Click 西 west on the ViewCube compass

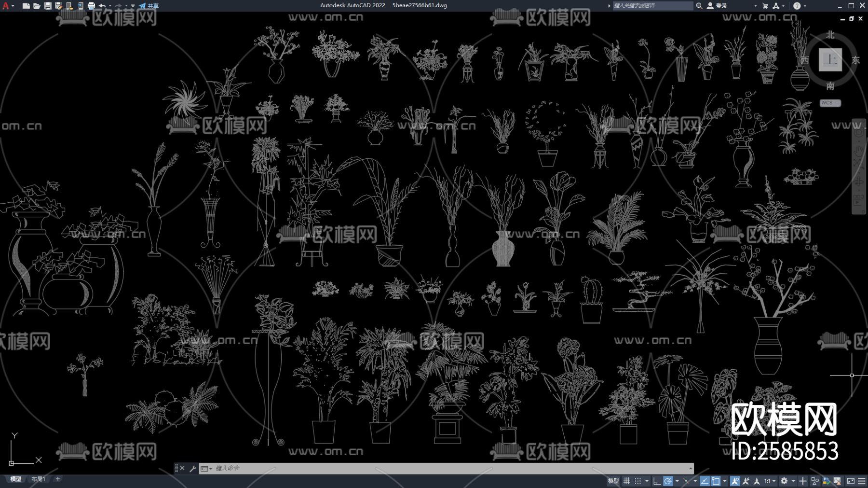(804, 60)
